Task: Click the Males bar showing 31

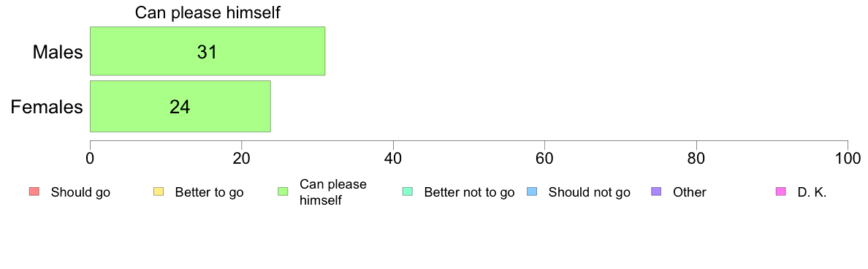Action: (208, 51)
